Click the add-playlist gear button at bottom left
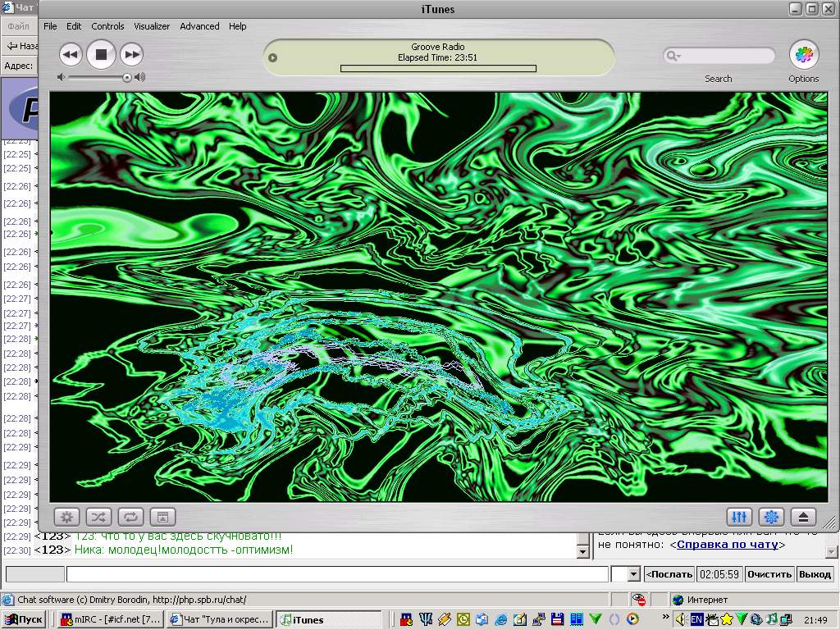This screenshot has width=840, height=630. pyautogui.click(x=67, y=517)
